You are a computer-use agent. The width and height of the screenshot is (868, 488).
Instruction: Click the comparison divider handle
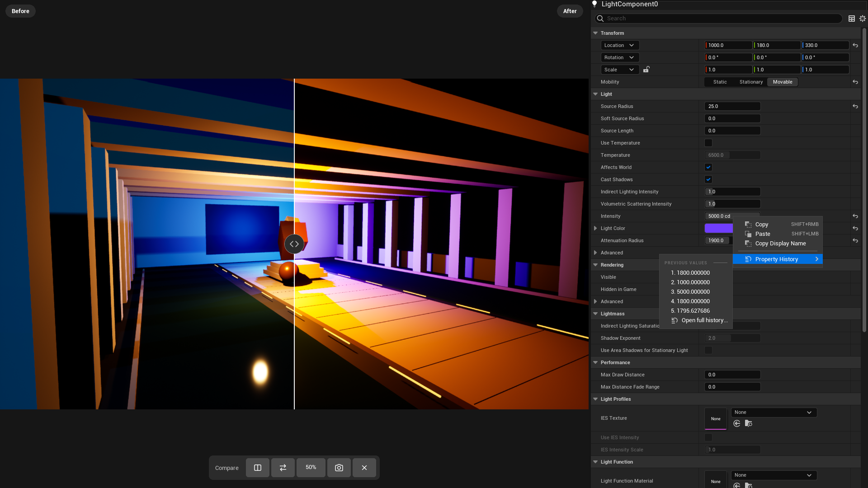294,244
